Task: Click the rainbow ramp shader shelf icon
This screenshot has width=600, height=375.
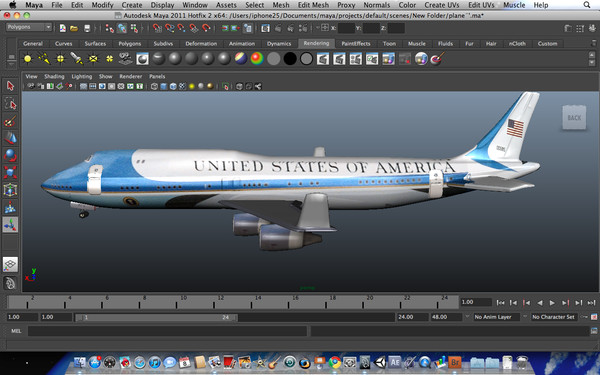Action: point(257,59)
